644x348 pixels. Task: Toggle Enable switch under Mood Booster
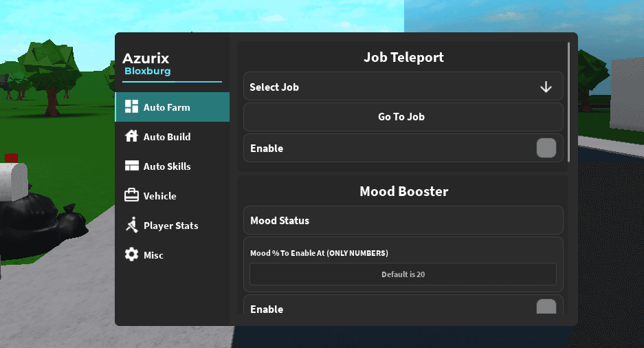[x=546, y=307]
